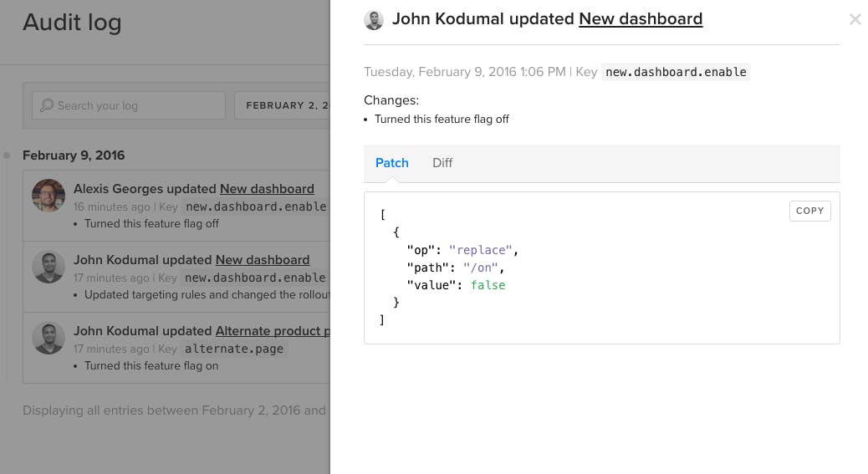
Task: Click the new.dashboard.enable key in the panel
Action: point(676,72)
